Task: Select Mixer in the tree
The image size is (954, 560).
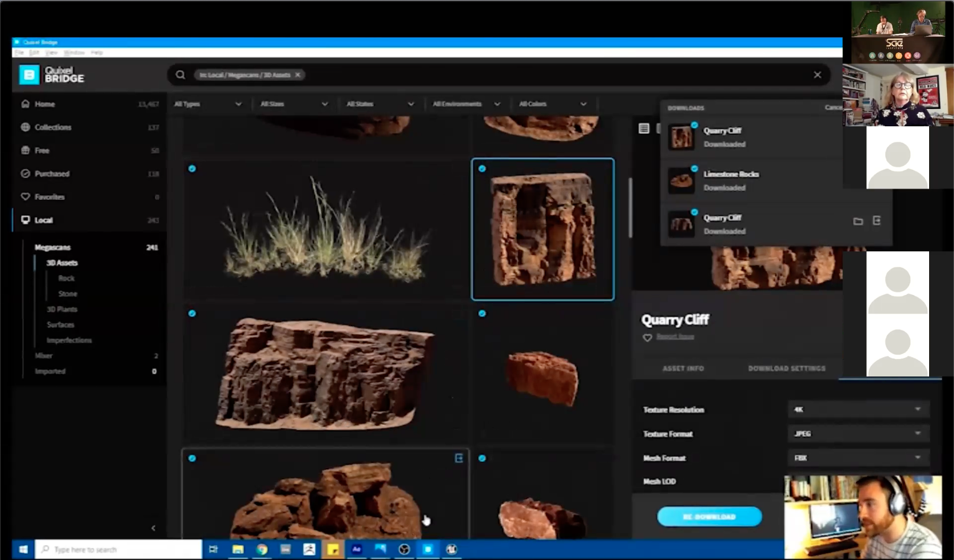Action: pyautogui.click(x=44, y=356)
